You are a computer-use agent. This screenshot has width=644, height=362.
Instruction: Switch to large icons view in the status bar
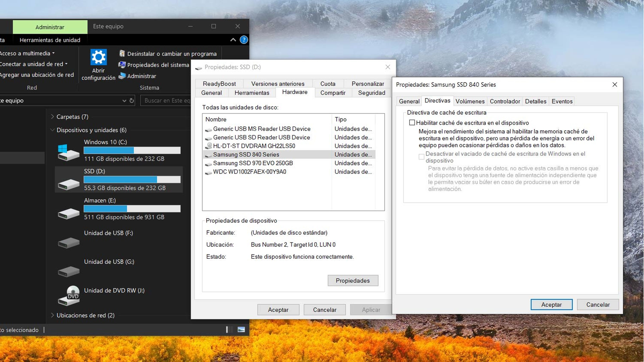(x=241, y=329)
